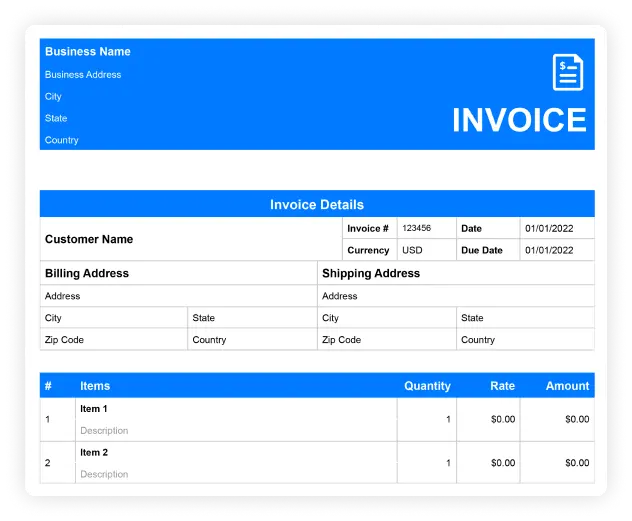Click the Item 2 name
632x521 pixels.
click(x=94, y=453)
